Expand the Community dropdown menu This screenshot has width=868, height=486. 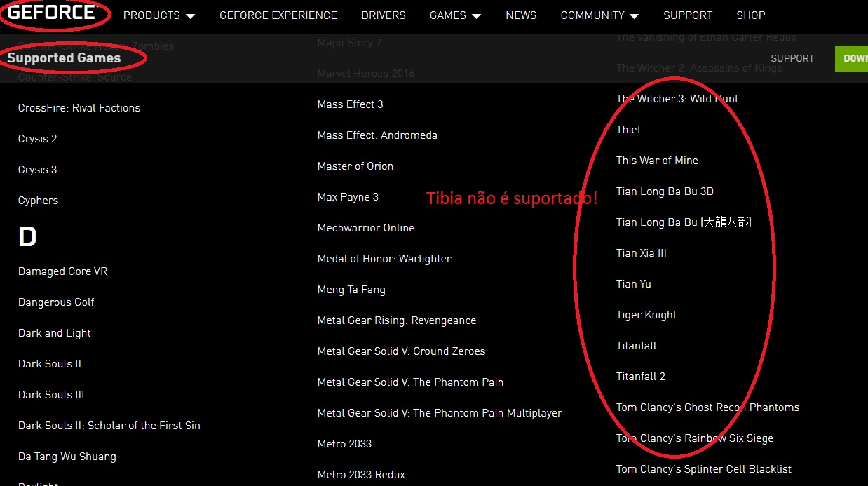point(599,15)
